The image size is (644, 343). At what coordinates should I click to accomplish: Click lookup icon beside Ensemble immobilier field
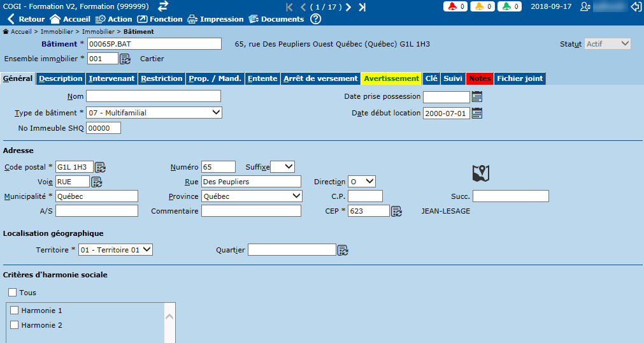coord(125,59)
